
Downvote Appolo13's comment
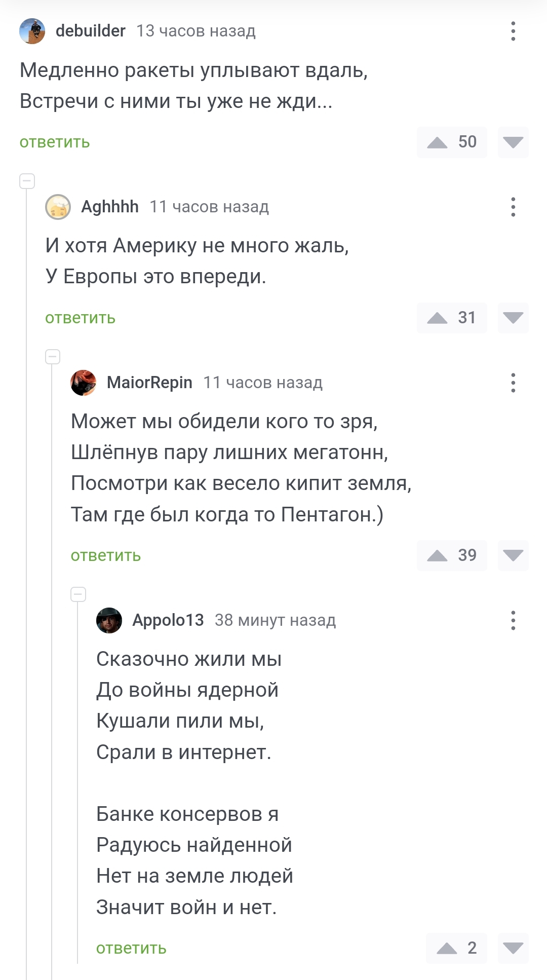(x=513, y=948)
